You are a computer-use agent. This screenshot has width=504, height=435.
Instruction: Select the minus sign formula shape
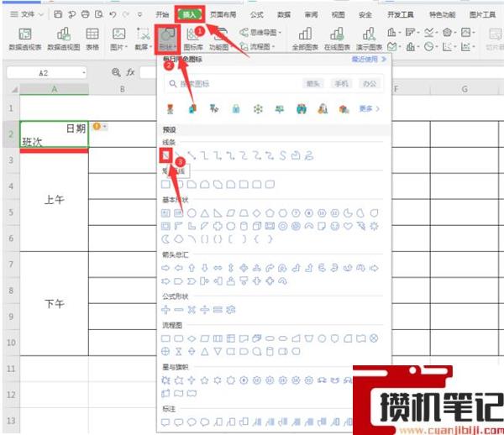[179, 310]
